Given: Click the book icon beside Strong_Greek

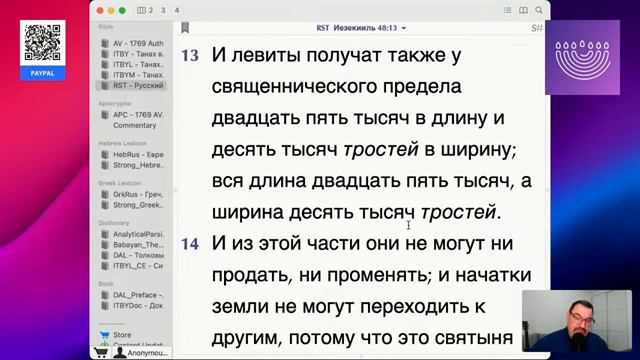Looking at the screenshot, I should [x=105, y=205].
